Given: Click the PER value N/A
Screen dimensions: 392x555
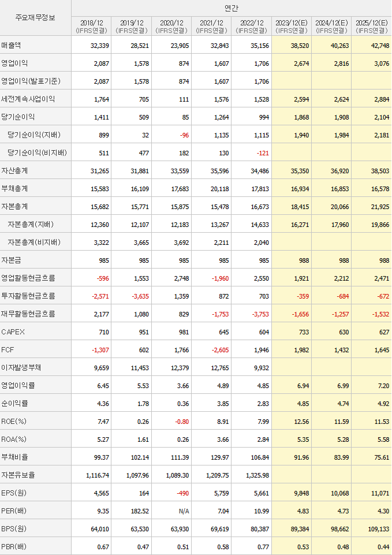Looking at the screenshot, I should point(184,511).
